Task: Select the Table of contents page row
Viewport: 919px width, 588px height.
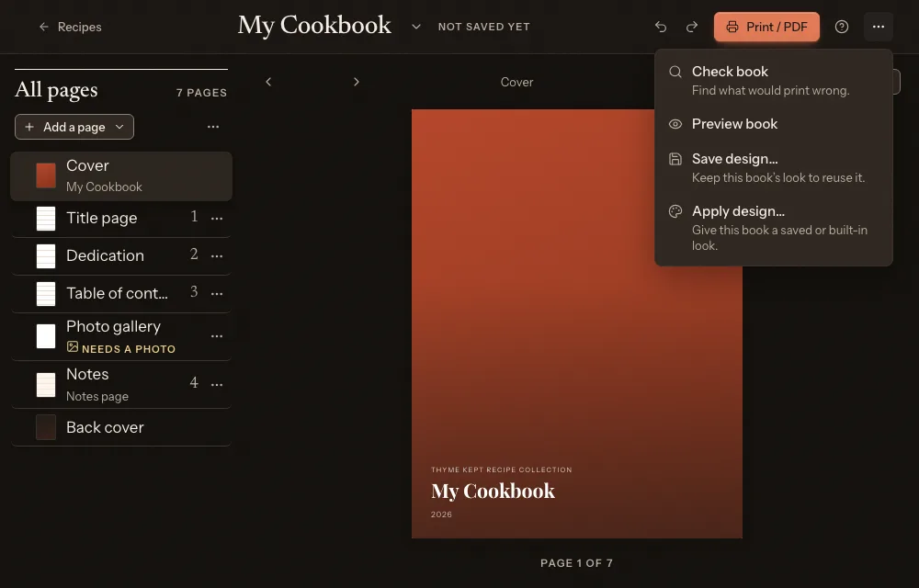Action: click(121, 293)
